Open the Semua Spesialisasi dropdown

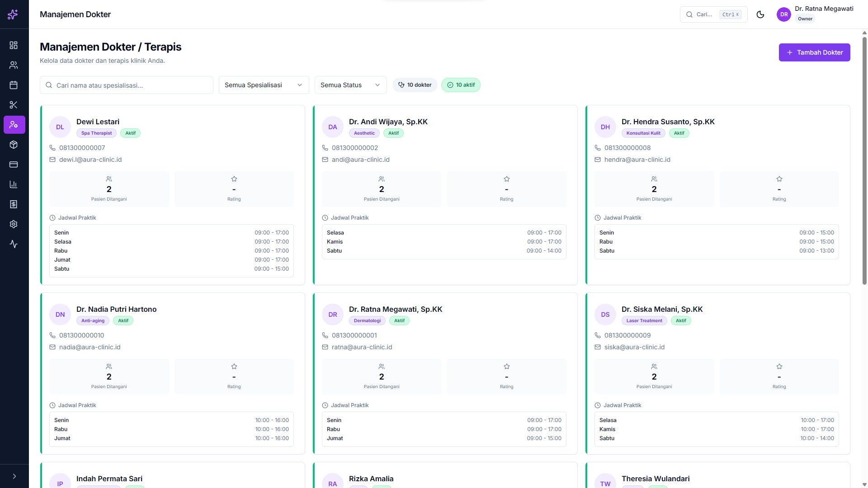tap(264, 85)
